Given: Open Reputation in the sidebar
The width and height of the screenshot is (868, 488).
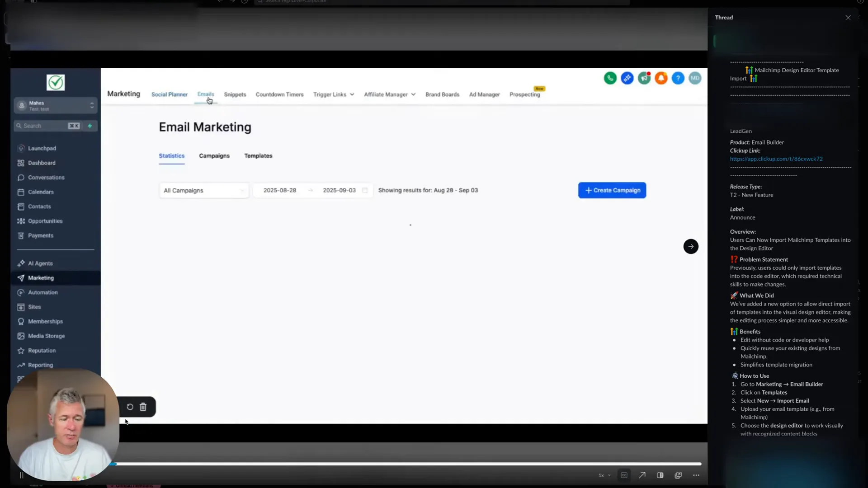Looking at the screenshot, I should [x=42, y=350].
